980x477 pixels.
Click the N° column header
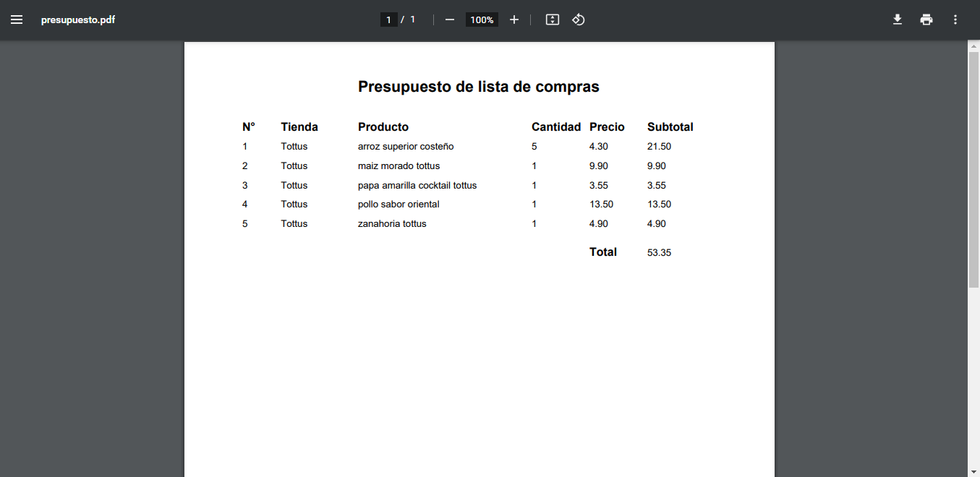tap(249, 126)
